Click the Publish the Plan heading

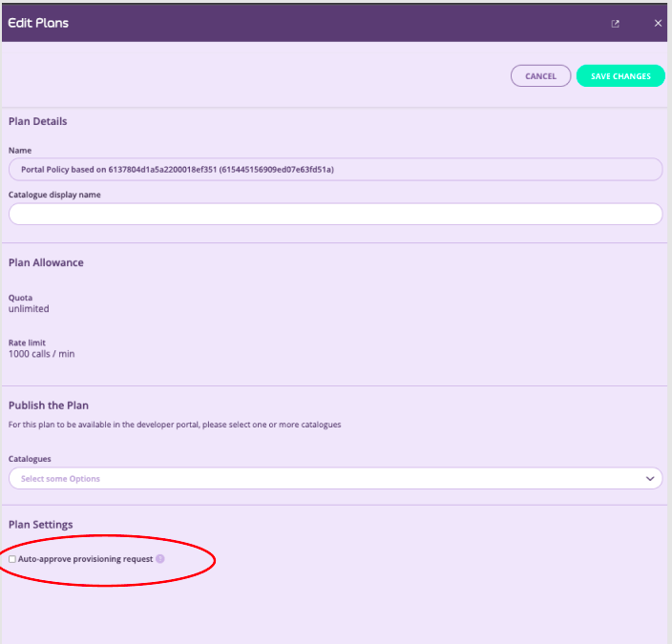pos(49,405)
